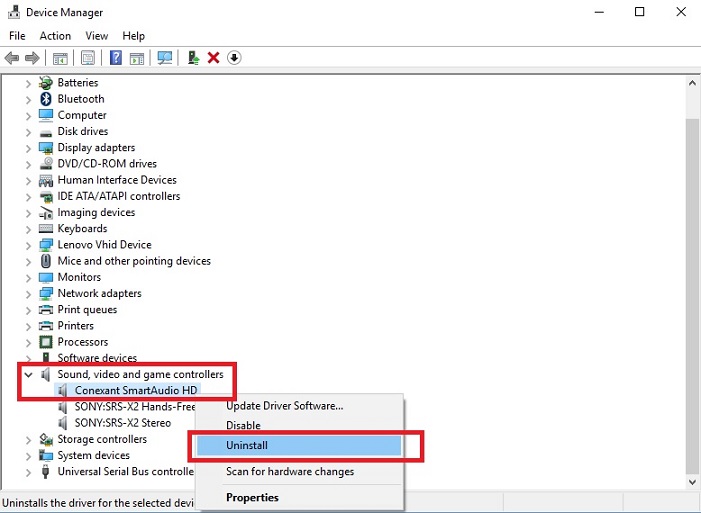Viewport: 701px width, 513px height.
Task: Open Properties from the context menu
Action: (300, 497)
